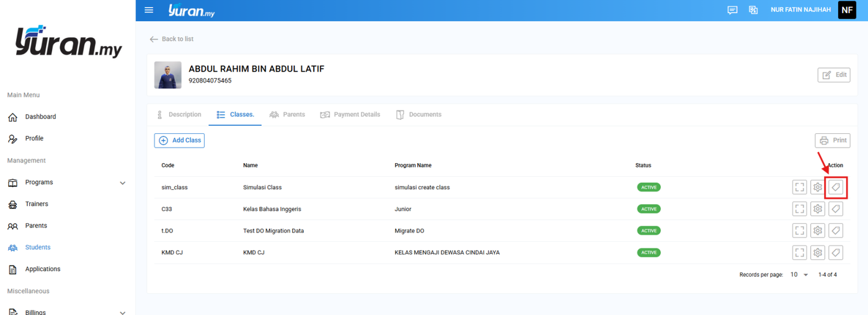
Task: Open the chat messages icon in header
Action: click(x=732, y=10)
